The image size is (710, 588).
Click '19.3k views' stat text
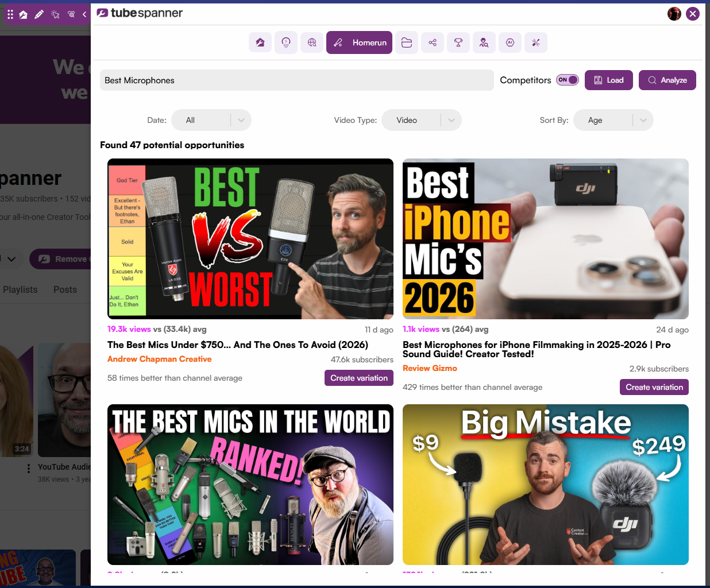[x=129, y=329]
